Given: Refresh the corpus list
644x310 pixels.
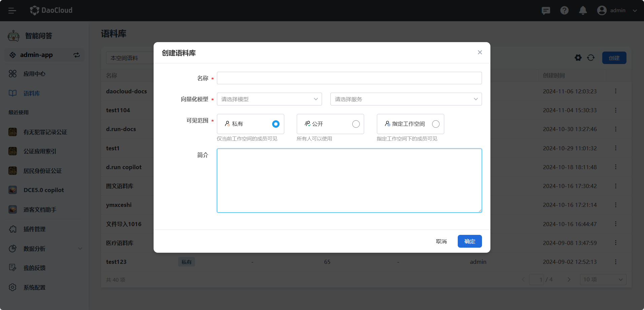Looking at the screenshot, I should pos(591,58).
